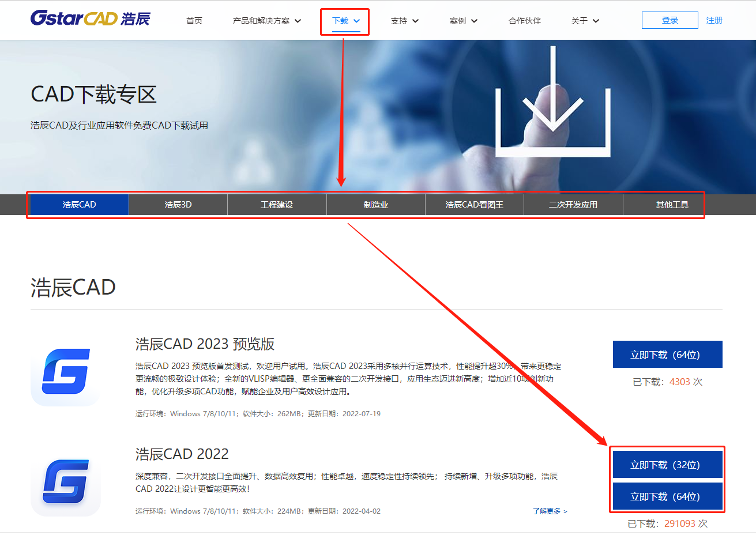Click the 4303 download count

click(x=680, y=382)
